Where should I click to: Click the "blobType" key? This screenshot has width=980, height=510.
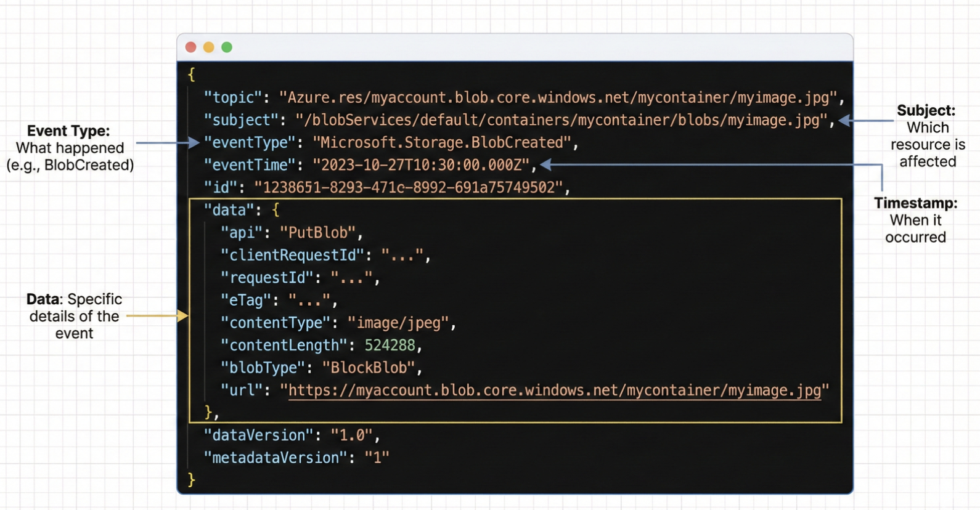262,368
